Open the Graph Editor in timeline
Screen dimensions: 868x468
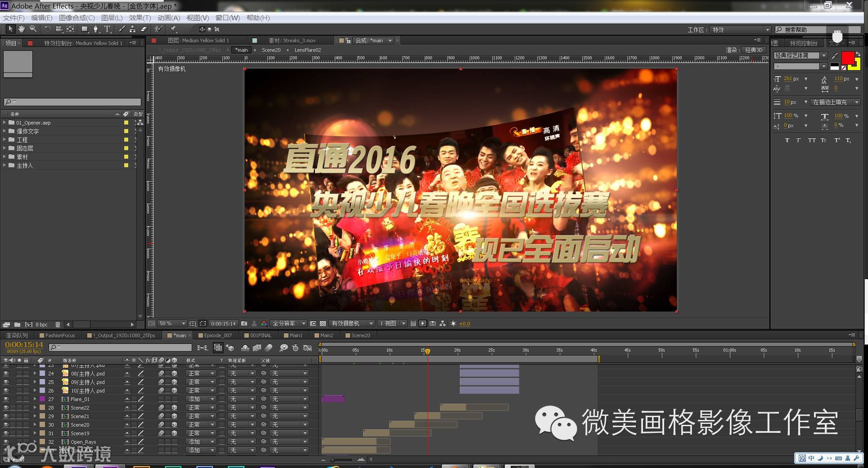point(308,348)
